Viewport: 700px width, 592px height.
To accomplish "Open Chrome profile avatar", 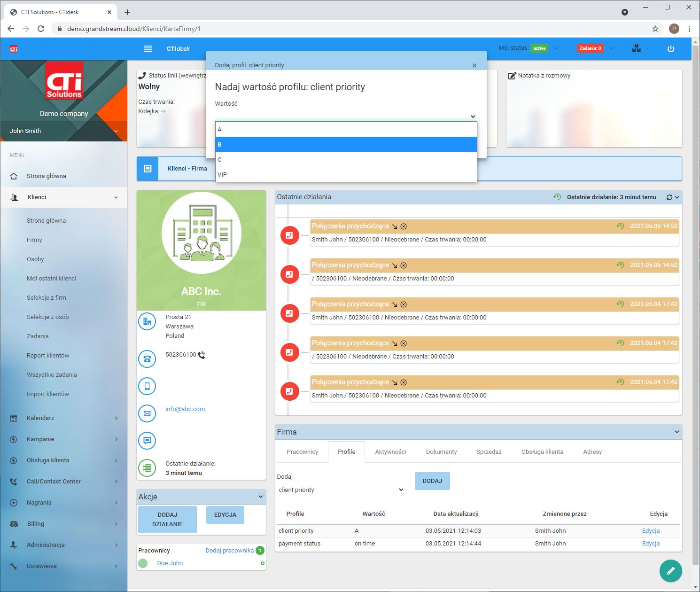I will (x=674, y=29).
